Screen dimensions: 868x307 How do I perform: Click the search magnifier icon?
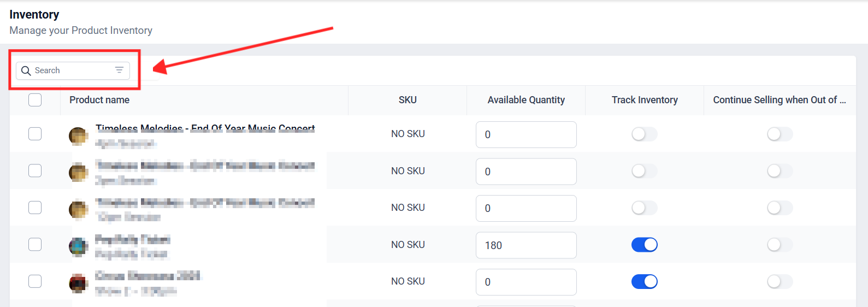[x=26, y=71]
